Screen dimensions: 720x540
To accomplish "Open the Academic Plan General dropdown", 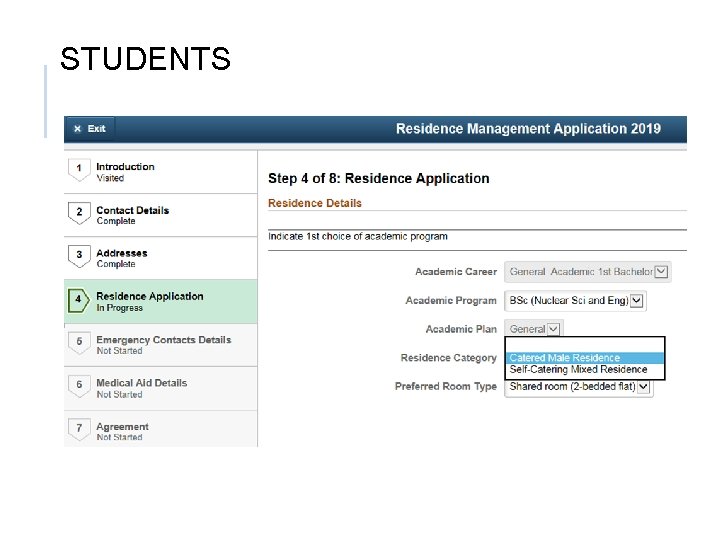I will [x=534, y=329].
